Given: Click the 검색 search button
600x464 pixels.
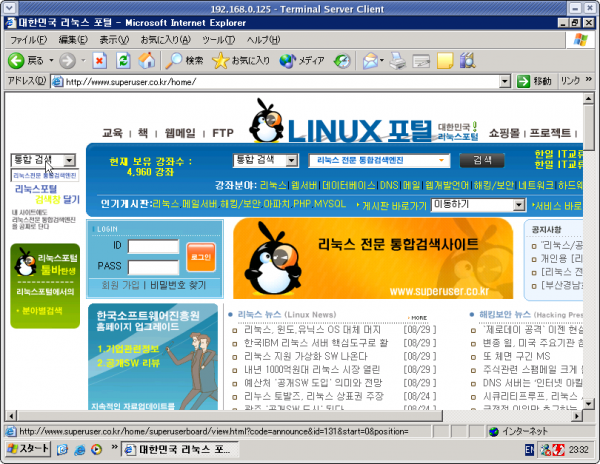Looking at the screenshot, I should coord(482,160).
